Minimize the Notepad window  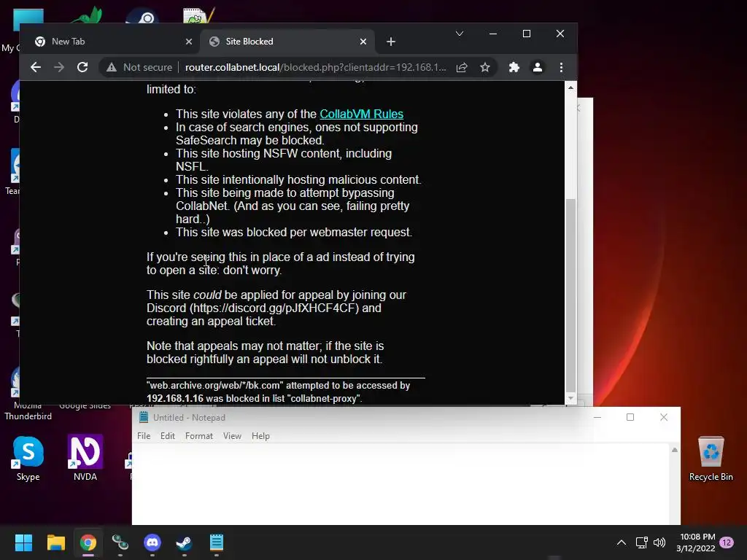597,417
